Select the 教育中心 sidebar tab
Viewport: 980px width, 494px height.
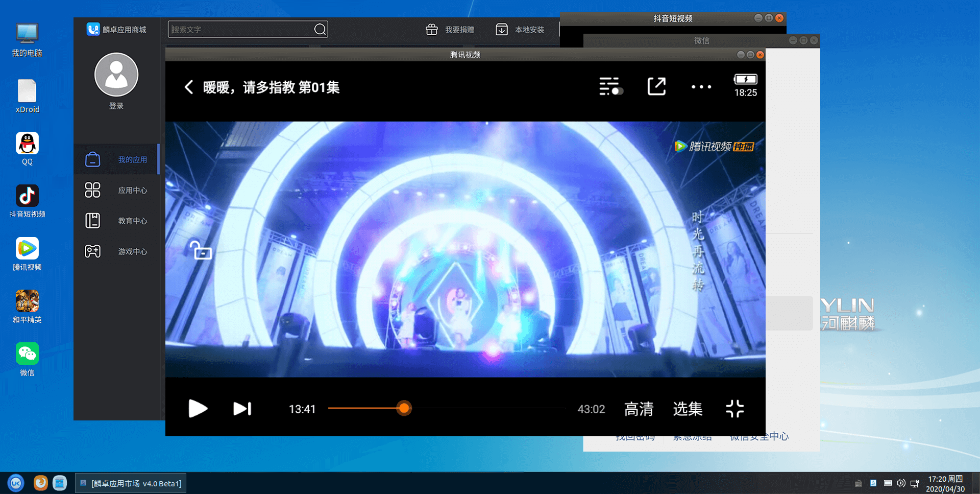click(x=116, y=221)
